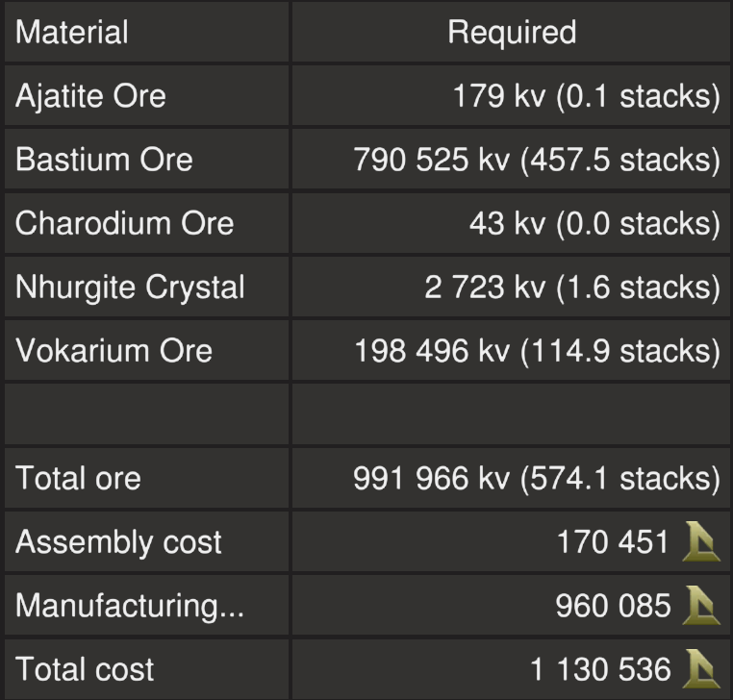This screenshot has width=733, height=700.
Task: Select the Nhurgite Crystal row label
Action: tap(130, 287)
